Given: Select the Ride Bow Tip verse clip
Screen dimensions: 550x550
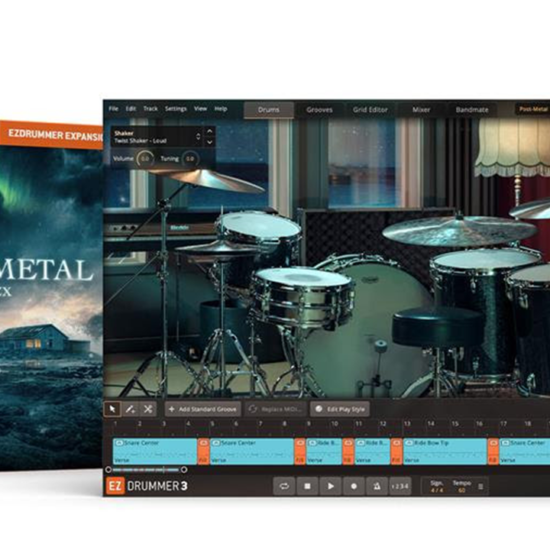Looking at the screenshot, I should point(445,451).
